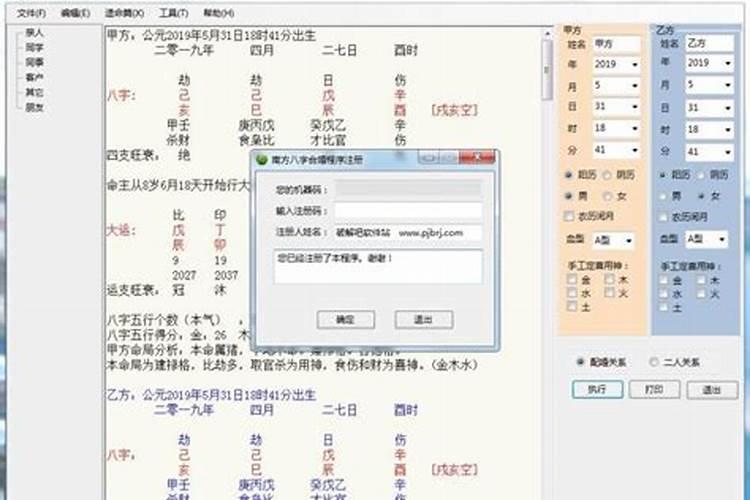Click 退出 button beside 打印
750x500 pixels.
click(x=712, y=390)
